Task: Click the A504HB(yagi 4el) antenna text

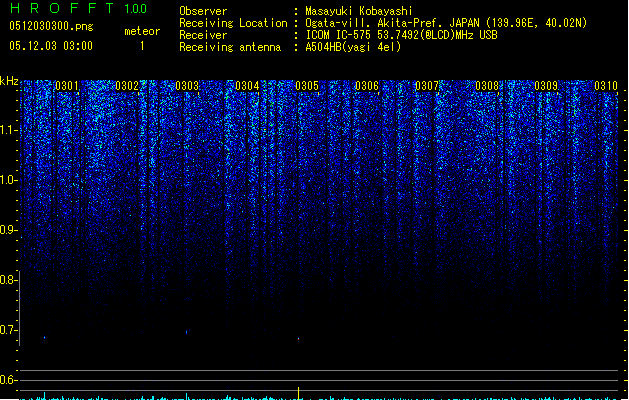Action: click(x=353, y=47)
